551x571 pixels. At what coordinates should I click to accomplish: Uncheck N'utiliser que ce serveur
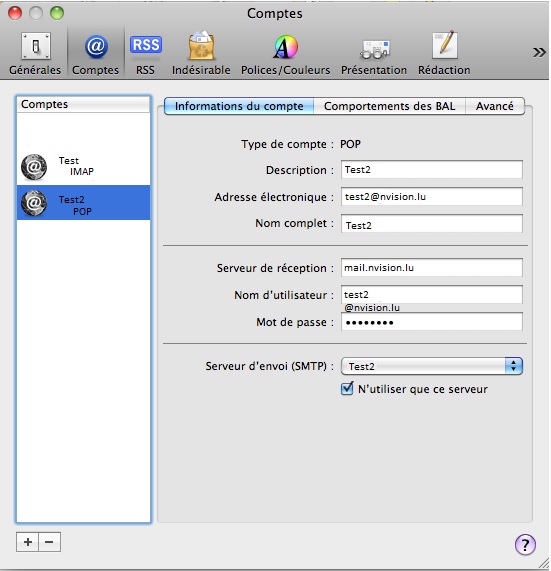click(x=347, y=389)
